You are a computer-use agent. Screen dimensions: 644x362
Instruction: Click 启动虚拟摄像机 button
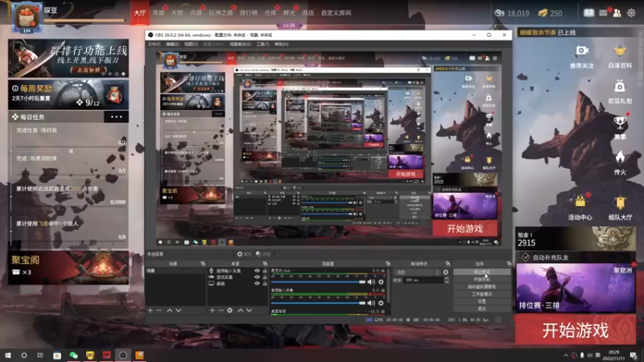point(481,287)
